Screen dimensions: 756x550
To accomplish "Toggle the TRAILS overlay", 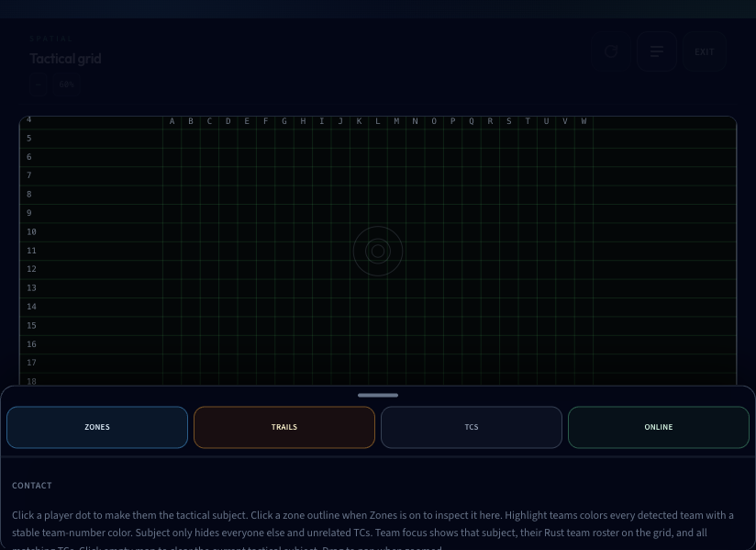I will pos(284,427).
